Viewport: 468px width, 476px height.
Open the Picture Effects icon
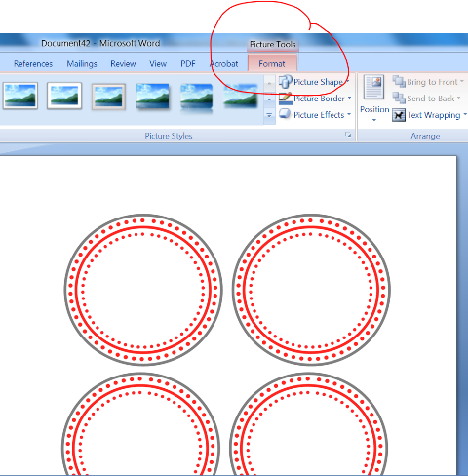285,114
